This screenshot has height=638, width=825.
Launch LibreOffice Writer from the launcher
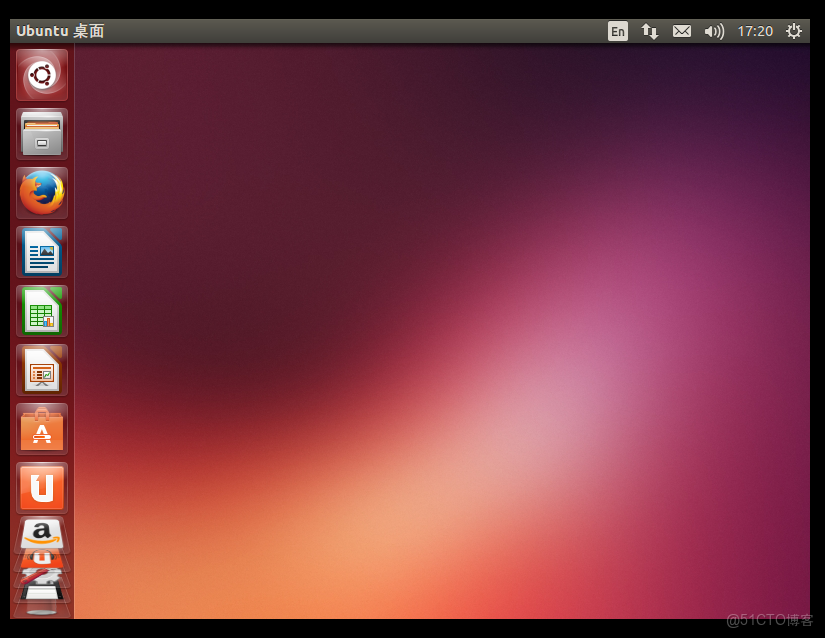[x=42, y=251]
